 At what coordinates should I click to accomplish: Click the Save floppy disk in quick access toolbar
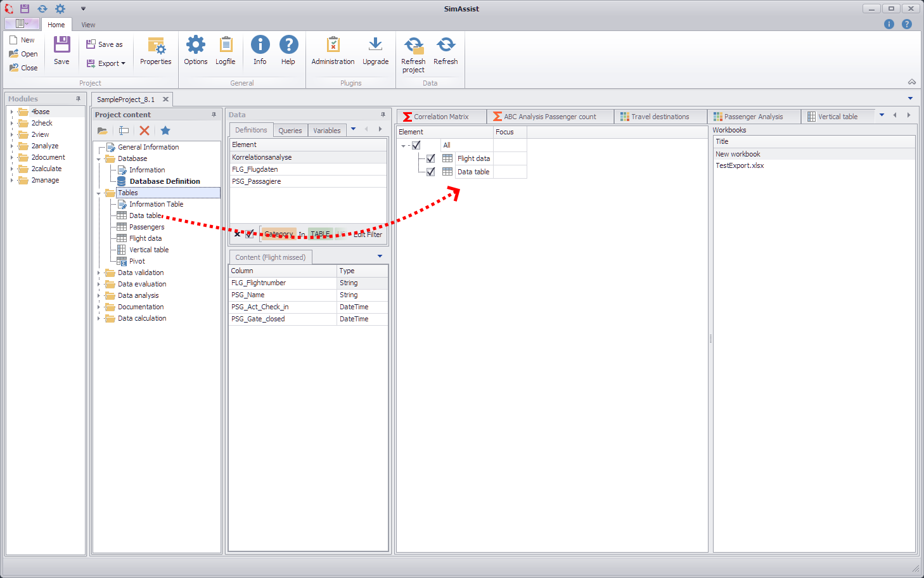click(x=24, y=8)
